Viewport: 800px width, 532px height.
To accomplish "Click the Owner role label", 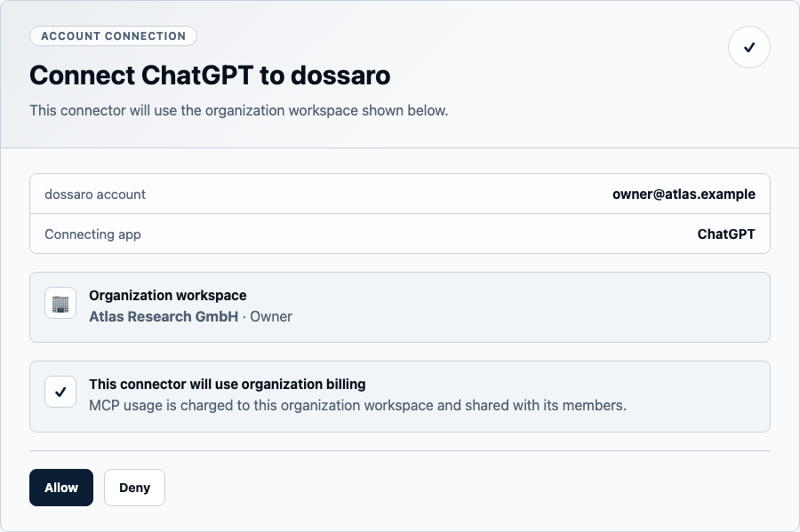I will click(x=271, y=316).
